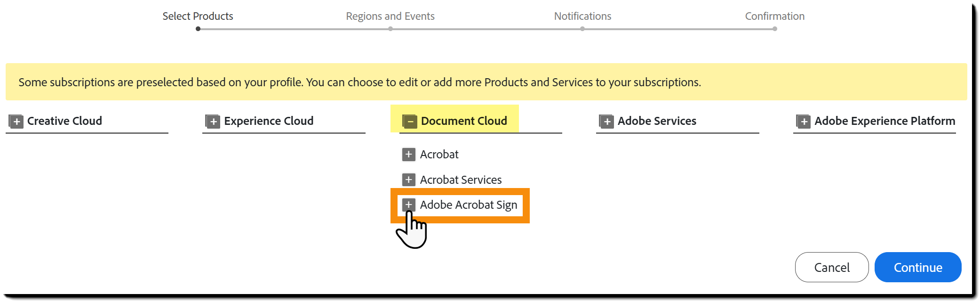This screenshot has height=303, width=980.
Task: Expand the Acrobat subscription options
Action: click(408, 154)
